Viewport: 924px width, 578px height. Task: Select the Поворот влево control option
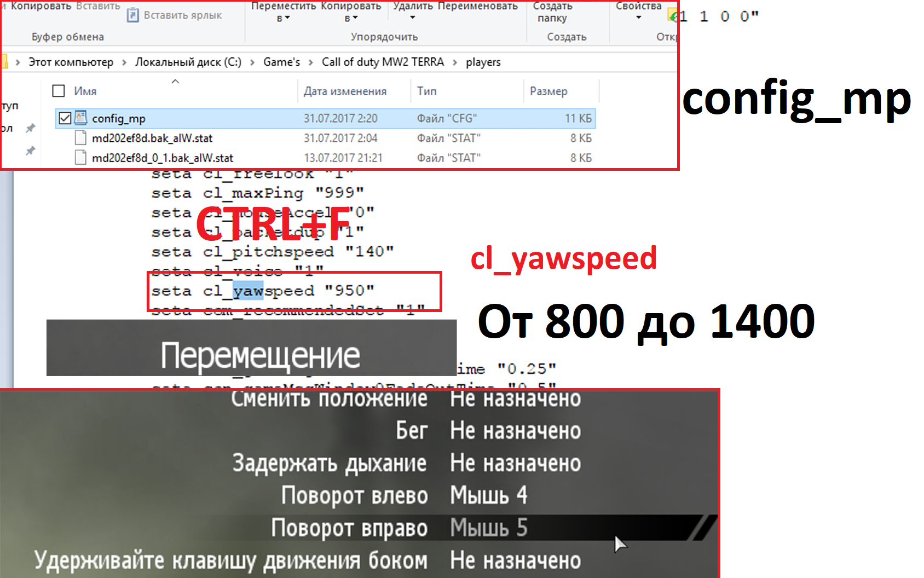(355, 495)
